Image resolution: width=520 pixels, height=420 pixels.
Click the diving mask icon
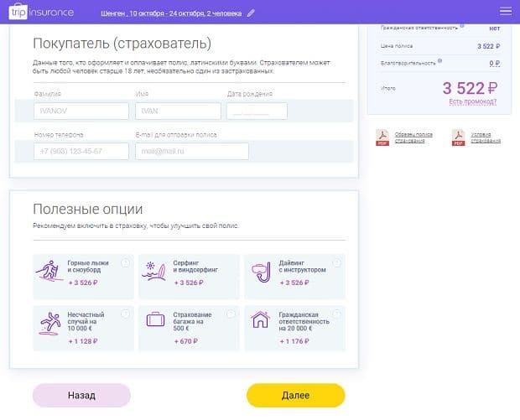point(261,272)
